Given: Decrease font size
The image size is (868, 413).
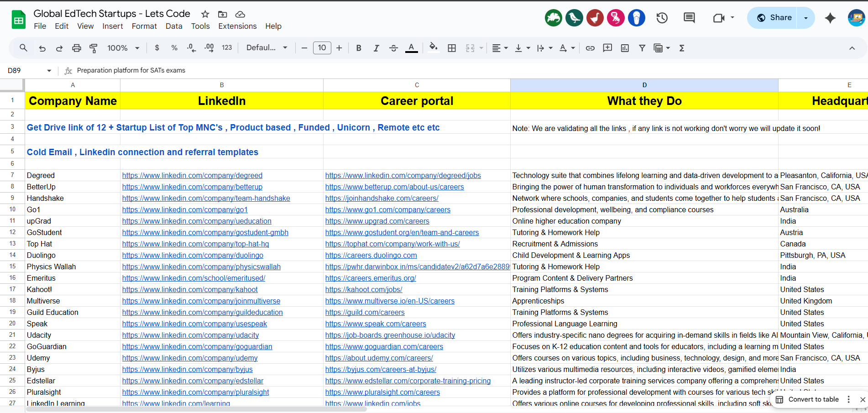Looking at the screenshot, I should click(x=304, y=48).
